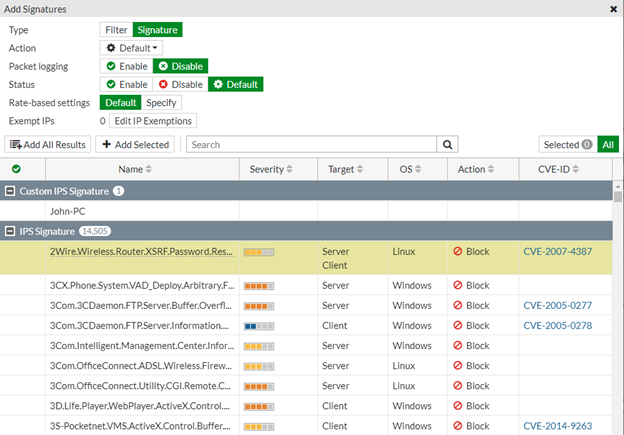
Task: Open CVE-2007-4387 link
Action: pyautogui.click(x=557, y=251)
